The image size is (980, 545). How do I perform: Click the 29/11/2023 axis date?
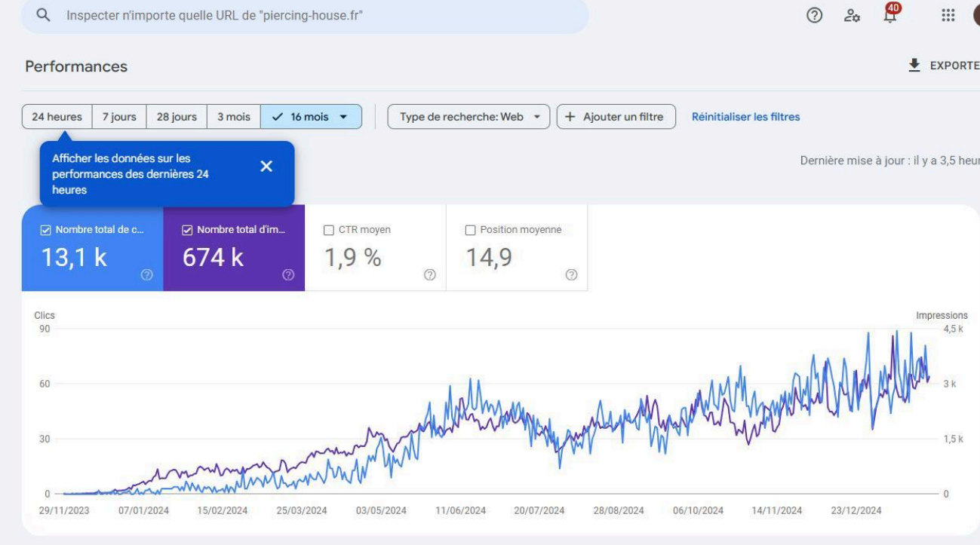point(64,510)
